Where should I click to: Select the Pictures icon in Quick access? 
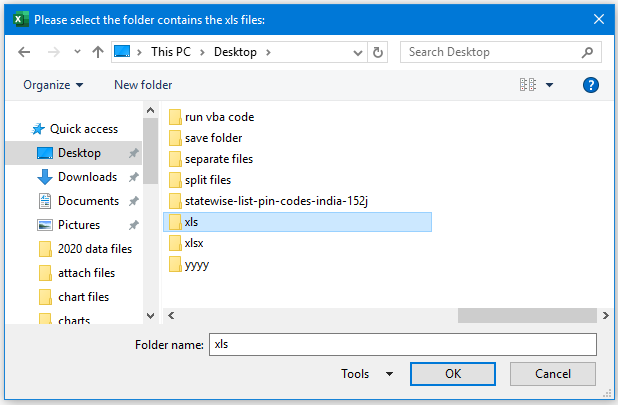(x=45, y=225)
